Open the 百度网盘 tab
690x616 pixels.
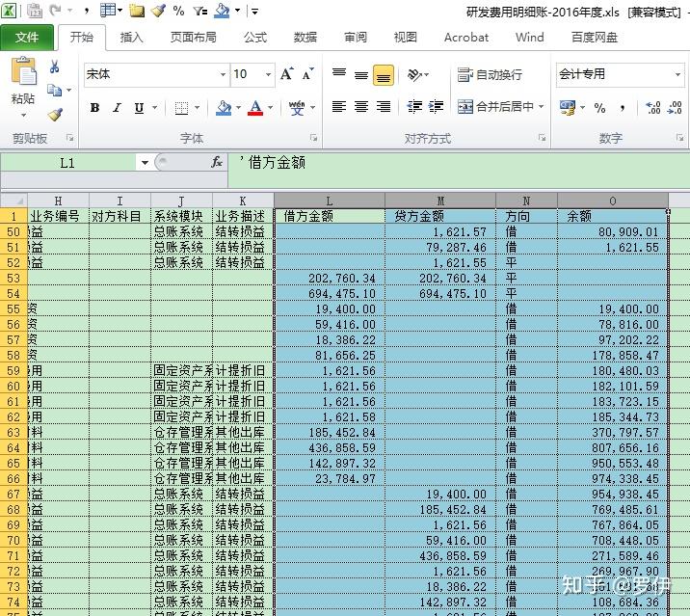coord(594,38)
